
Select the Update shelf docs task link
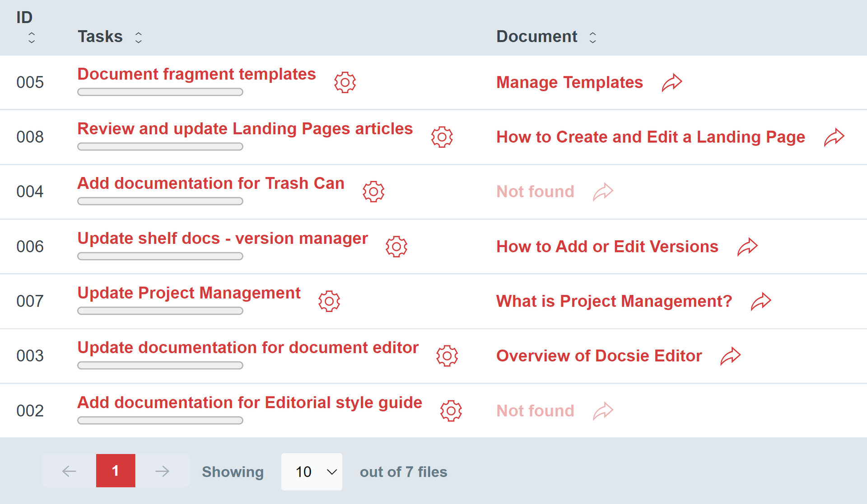coord(222,238)
